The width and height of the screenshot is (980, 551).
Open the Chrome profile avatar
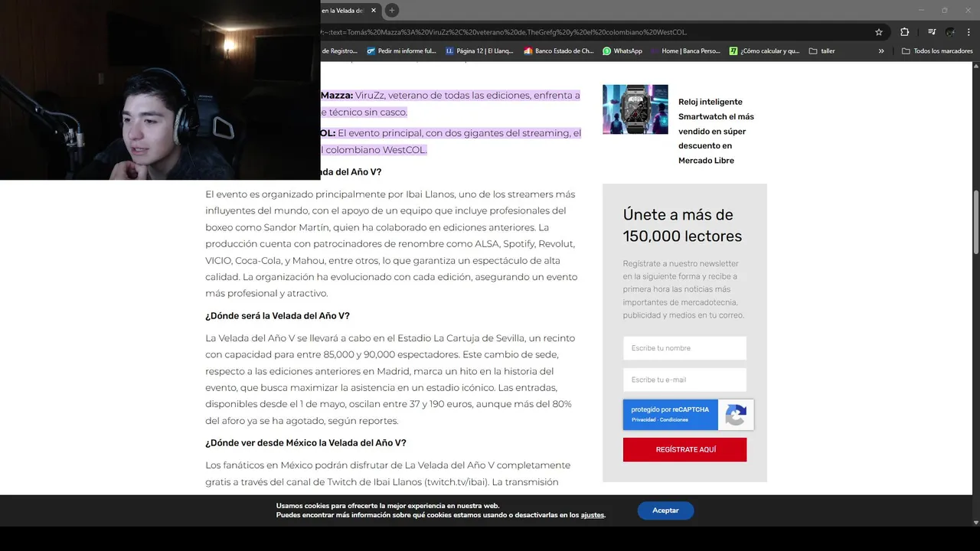click(950, 32)
